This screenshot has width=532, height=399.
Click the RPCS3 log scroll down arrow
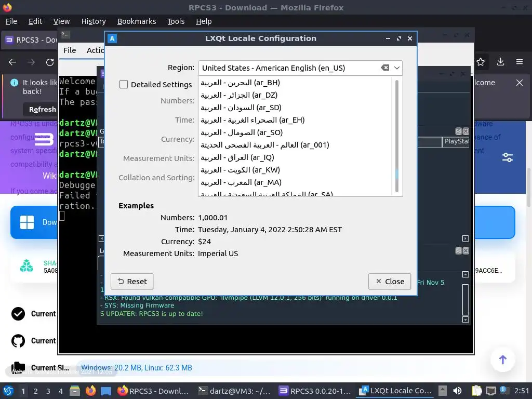(465, 320)
